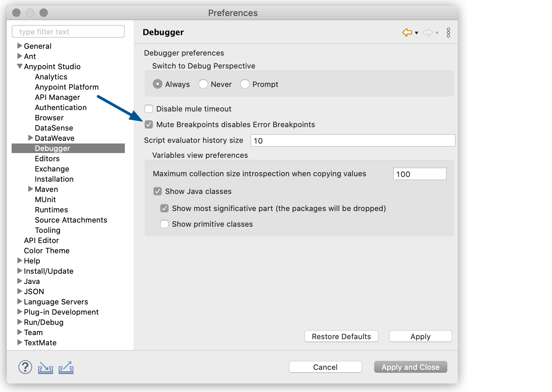Open the view menu via the three-dot icon
This screenshot has width=552, height=392.
tap(449, 32)
